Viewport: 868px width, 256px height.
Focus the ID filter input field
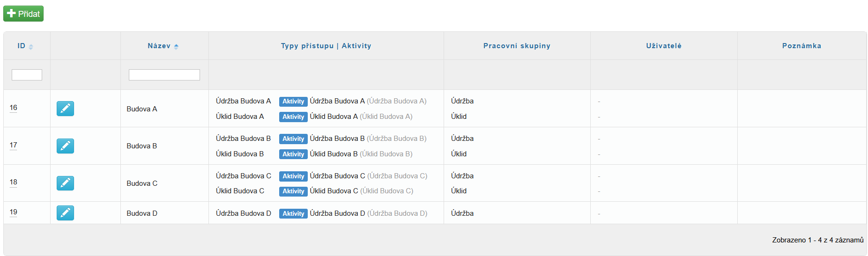coord(27,75)
